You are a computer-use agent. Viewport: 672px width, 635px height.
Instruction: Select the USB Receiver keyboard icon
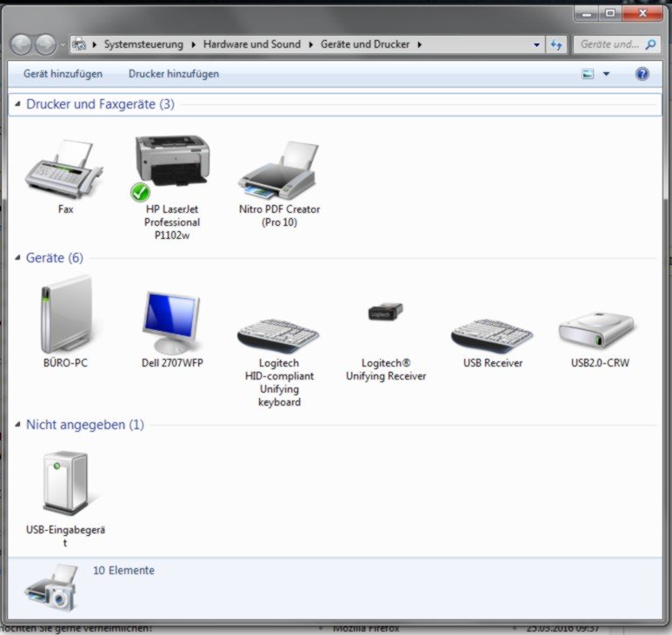pyautogui.click(x=491, y=335)
